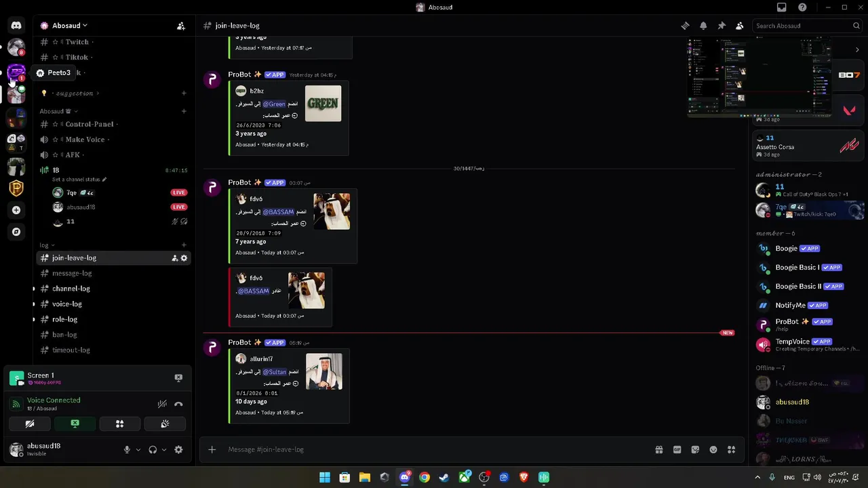The height and width of the screenshot is (488, 868).
Task: Toggle the green screen share button
Action: (75, 424)
